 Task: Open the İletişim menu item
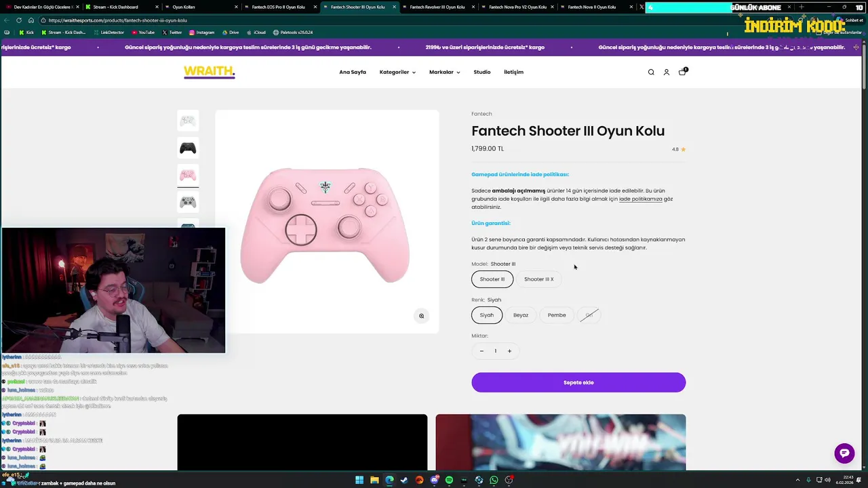point(513,72)
